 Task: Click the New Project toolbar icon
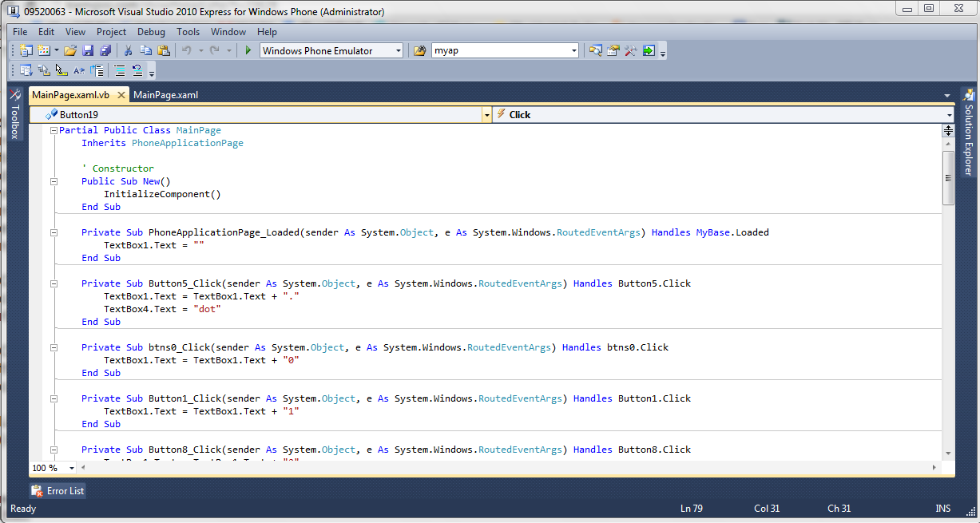(26, 51)
